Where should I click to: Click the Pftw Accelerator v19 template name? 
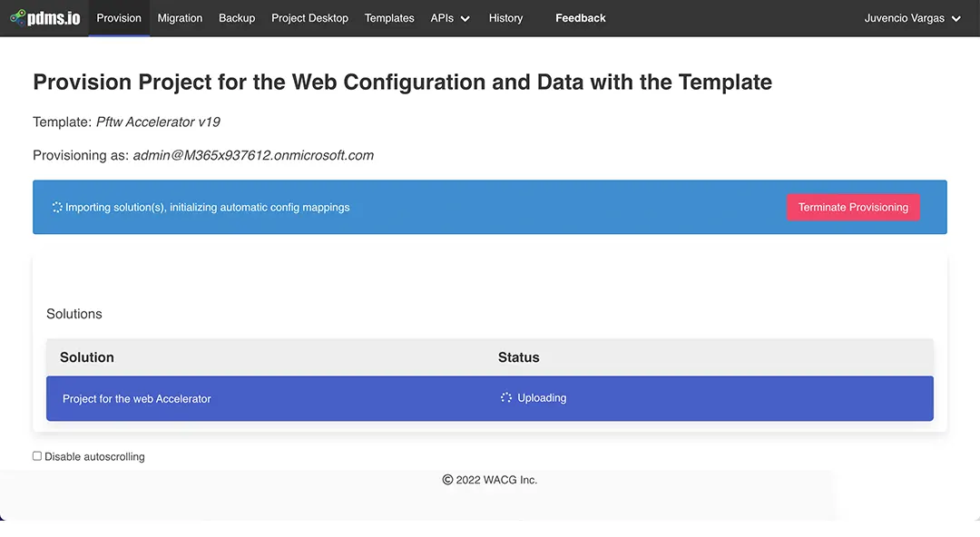click(158, 122)
